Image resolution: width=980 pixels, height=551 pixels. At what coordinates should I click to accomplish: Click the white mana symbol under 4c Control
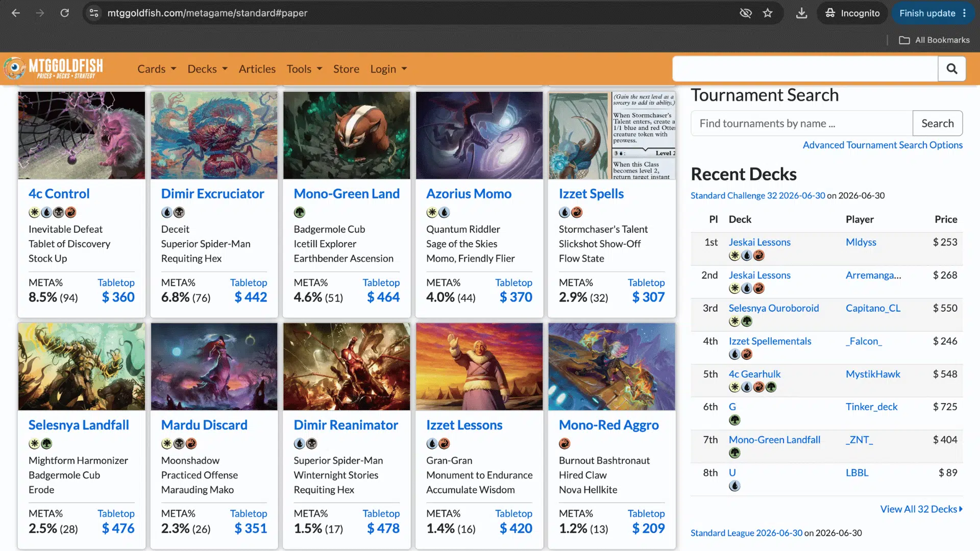34,212
